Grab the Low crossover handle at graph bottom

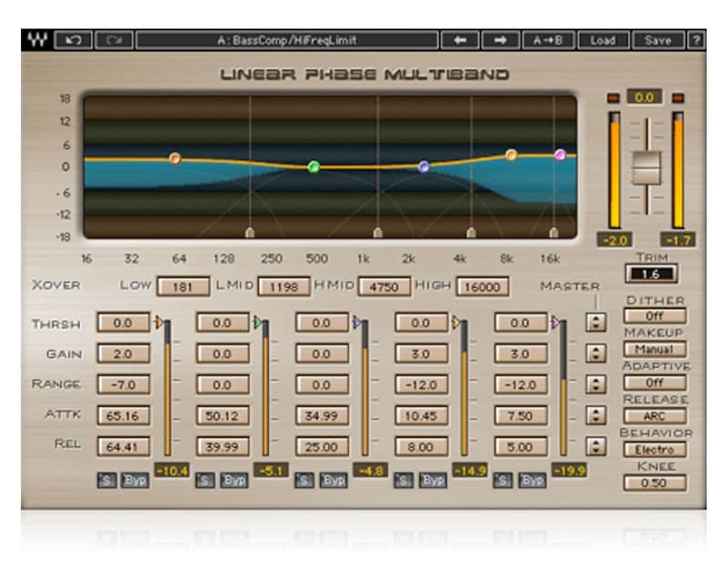(x=250, y=232)
